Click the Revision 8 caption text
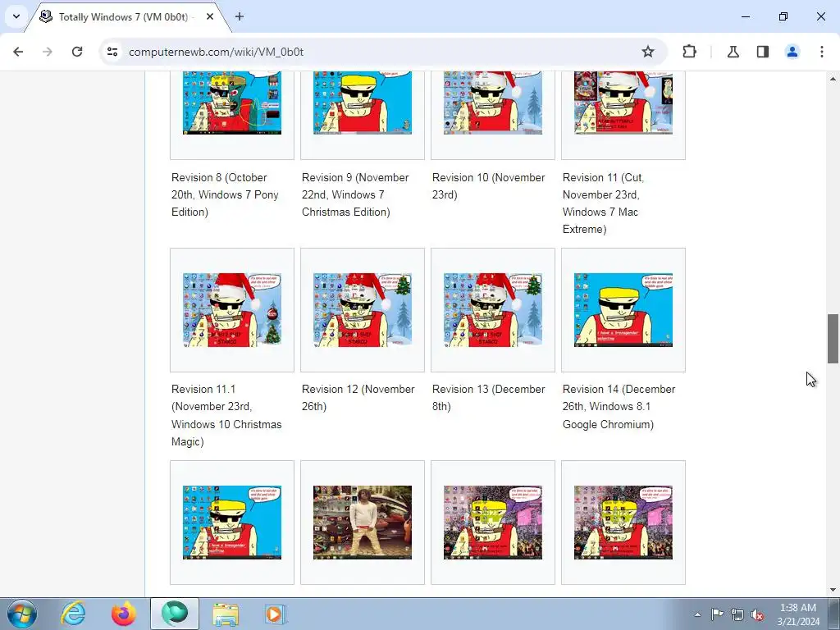The width and height of the screenshot is (840, 630). click(x=225, y=194)
